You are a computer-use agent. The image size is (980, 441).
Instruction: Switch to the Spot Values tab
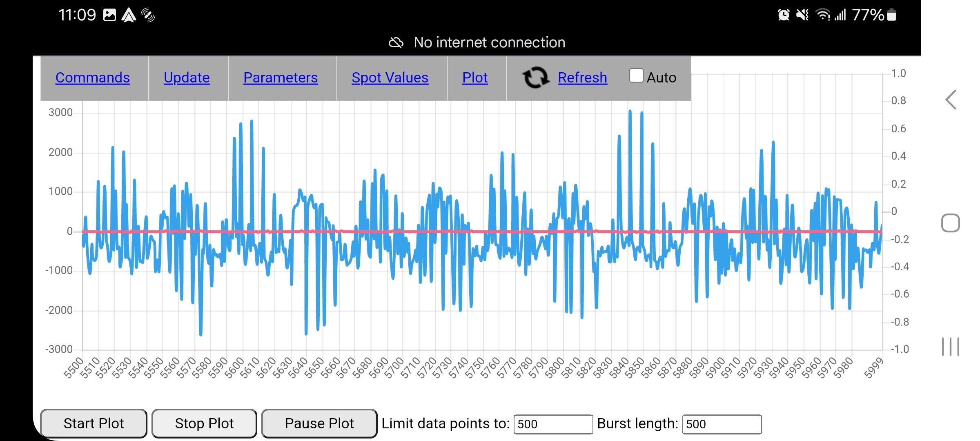click(390, 78)
